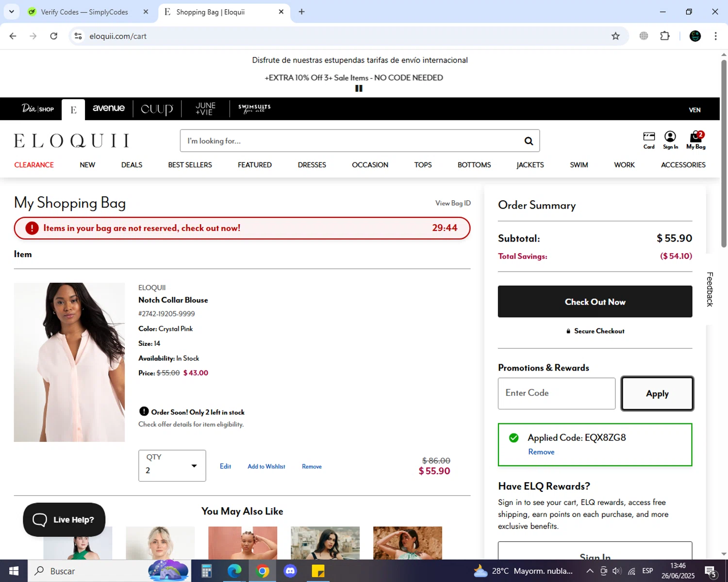Viewport: 728px width, 582px height.
Task: Open Discord from the taskbar
Action: (x=290, y=571)
